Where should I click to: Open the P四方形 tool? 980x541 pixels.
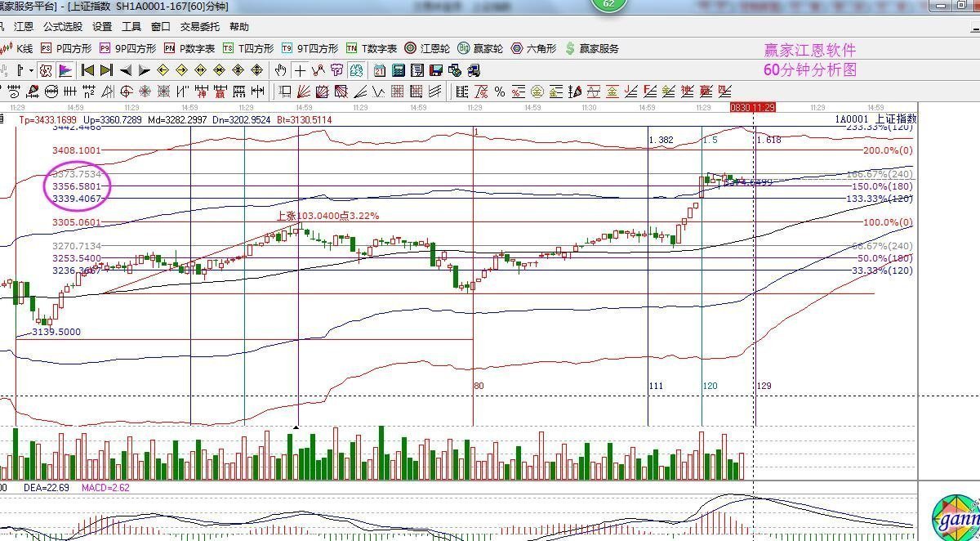(67, 49)
